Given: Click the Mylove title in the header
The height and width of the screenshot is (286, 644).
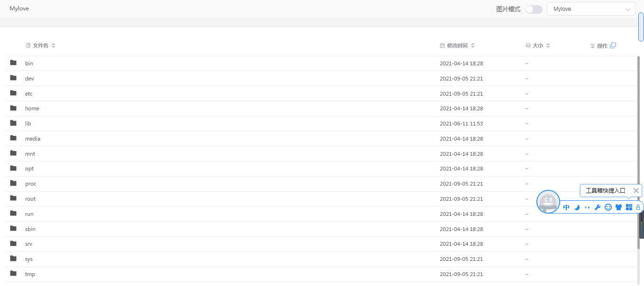Looking at the screenshot, I should click(19, 9).
